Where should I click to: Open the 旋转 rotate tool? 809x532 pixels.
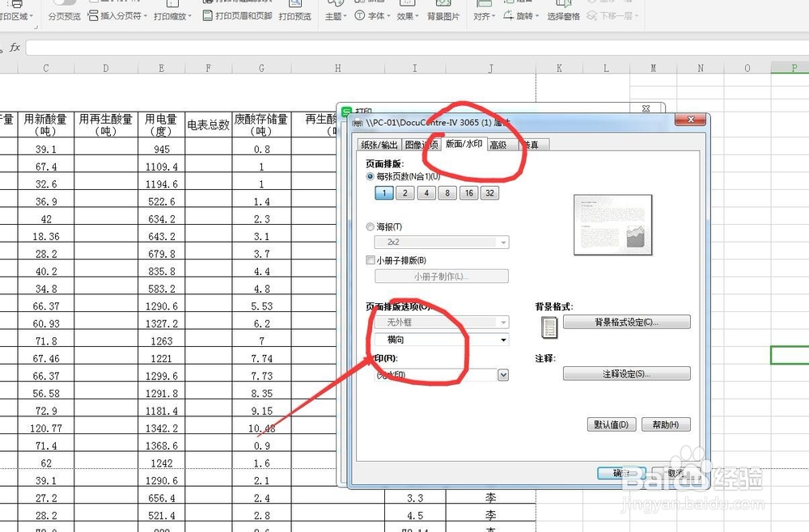(x=525, y=14)
